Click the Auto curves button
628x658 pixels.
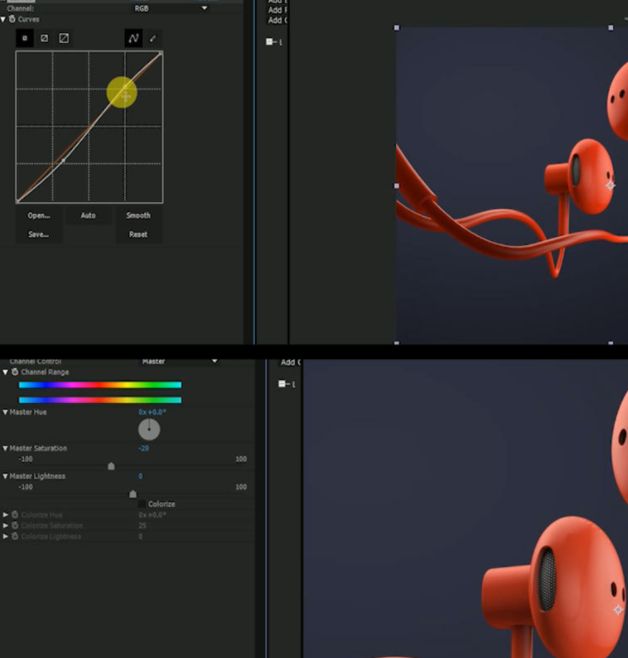point(88,215)
